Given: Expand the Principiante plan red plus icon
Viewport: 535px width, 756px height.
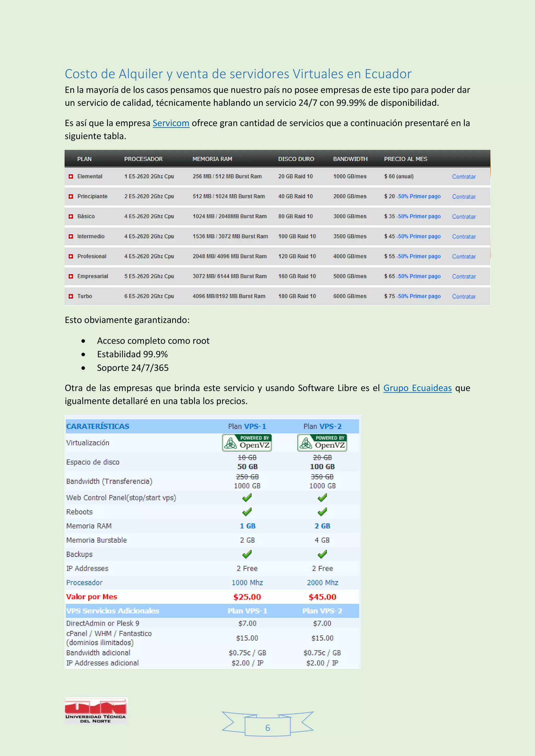Looking at the screenshot, I should [71, 197].
